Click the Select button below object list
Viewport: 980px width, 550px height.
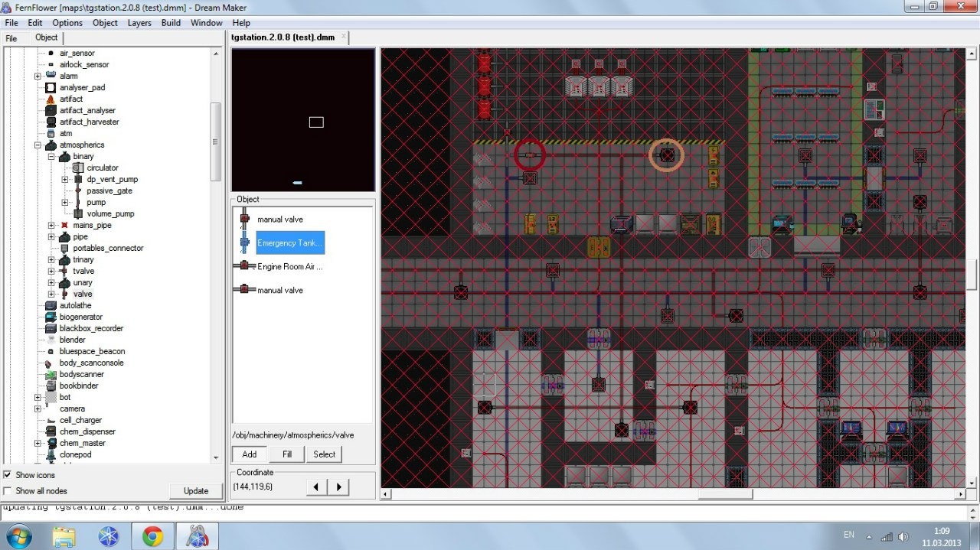pos(325,454)
